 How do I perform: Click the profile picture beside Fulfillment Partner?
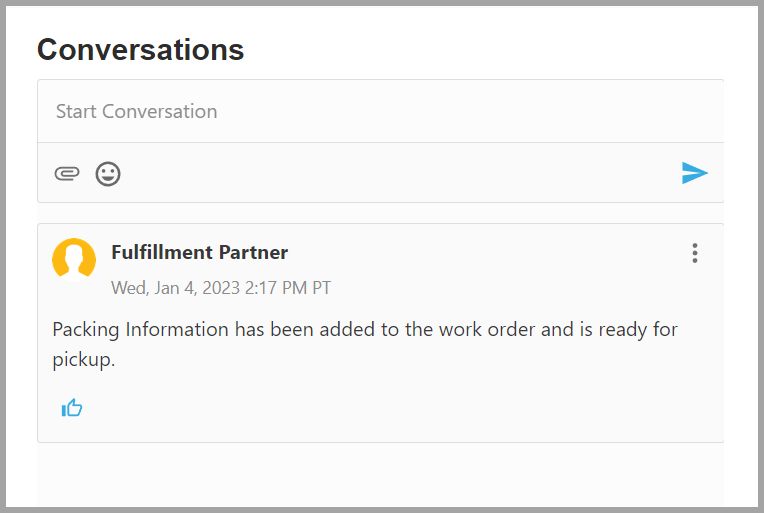[74, 260]
